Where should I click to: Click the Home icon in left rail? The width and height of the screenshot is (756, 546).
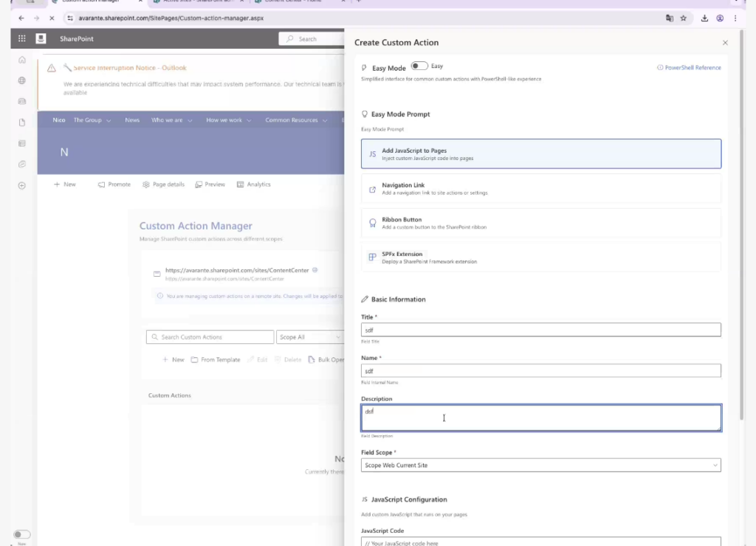(22, 60)
